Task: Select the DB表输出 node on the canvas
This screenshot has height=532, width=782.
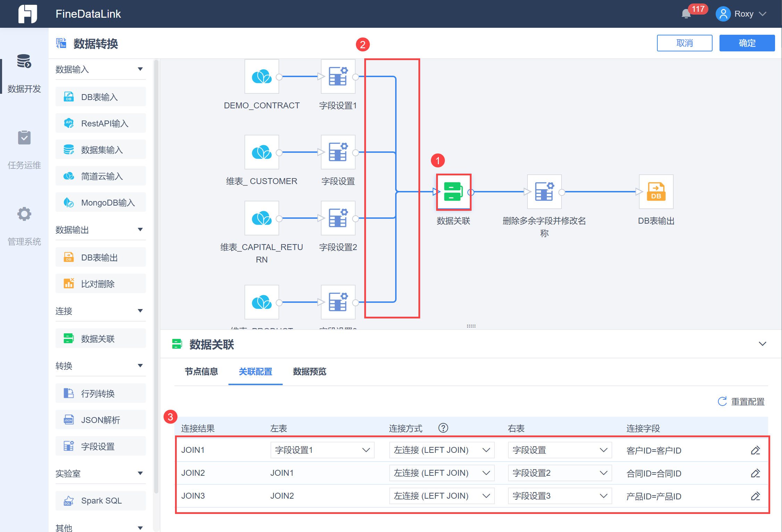Action: tap(656, 192)
